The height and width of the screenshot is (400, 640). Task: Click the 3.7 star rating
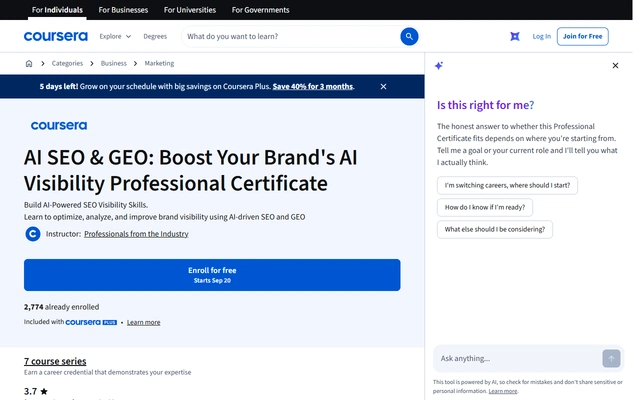click(36, 391)
